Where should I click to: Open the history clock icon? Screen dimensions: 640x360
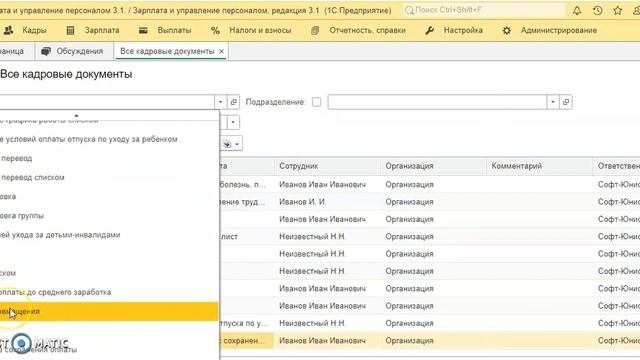click(598, 11)
